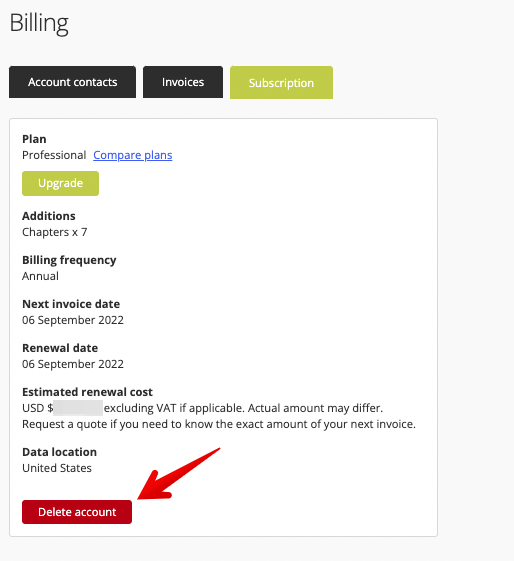This screenshot has width=514, height=561.
Task: Click the Additions heading
Action: [49, 216]
